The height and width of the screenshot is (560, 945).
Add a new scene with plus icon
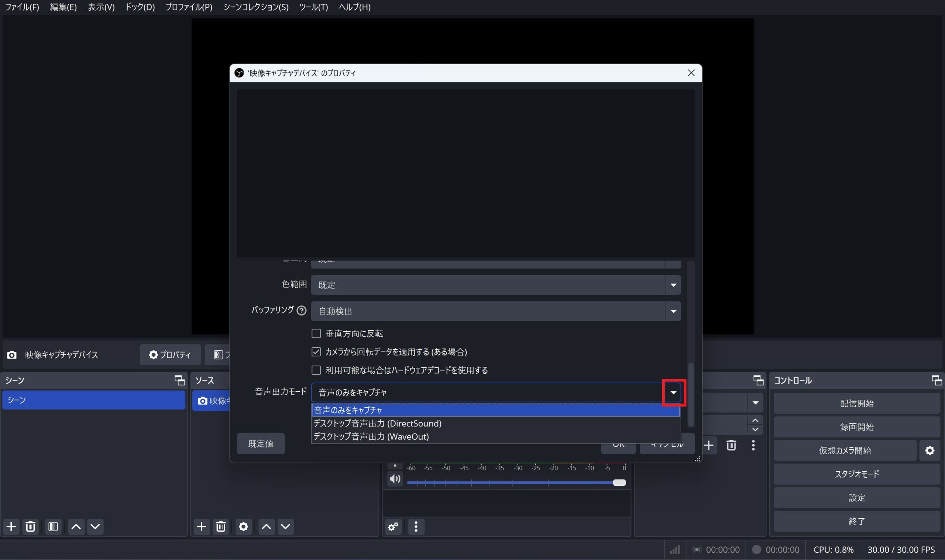11,526
